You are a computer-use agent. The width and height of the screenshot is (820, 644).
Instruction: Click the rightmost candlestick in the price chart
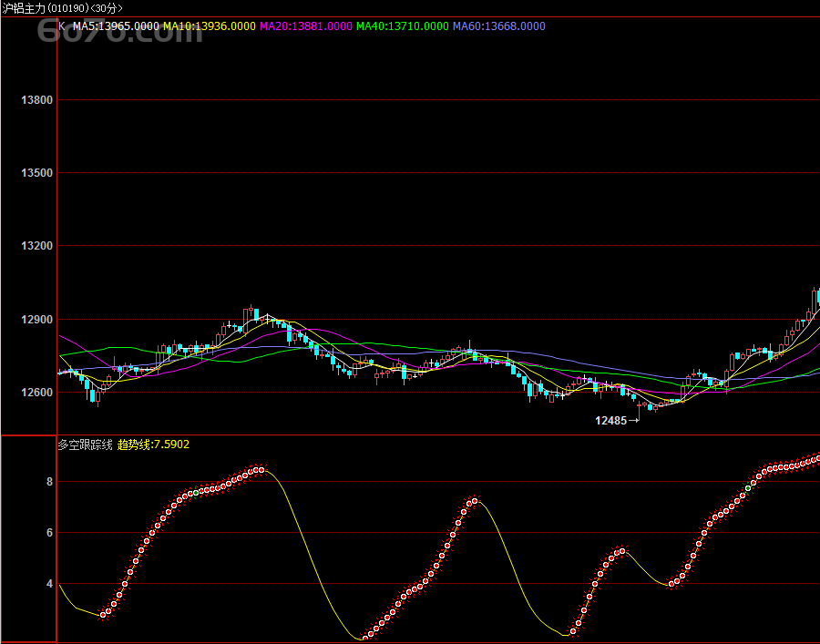pyautogui.click(x=816, y=296)
